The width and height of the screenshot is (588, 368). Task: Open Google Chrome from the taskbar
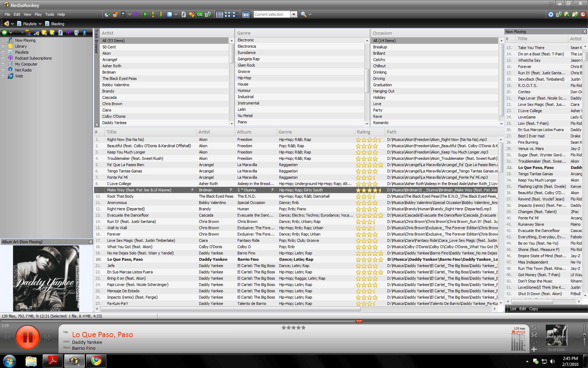click(96, 361)
